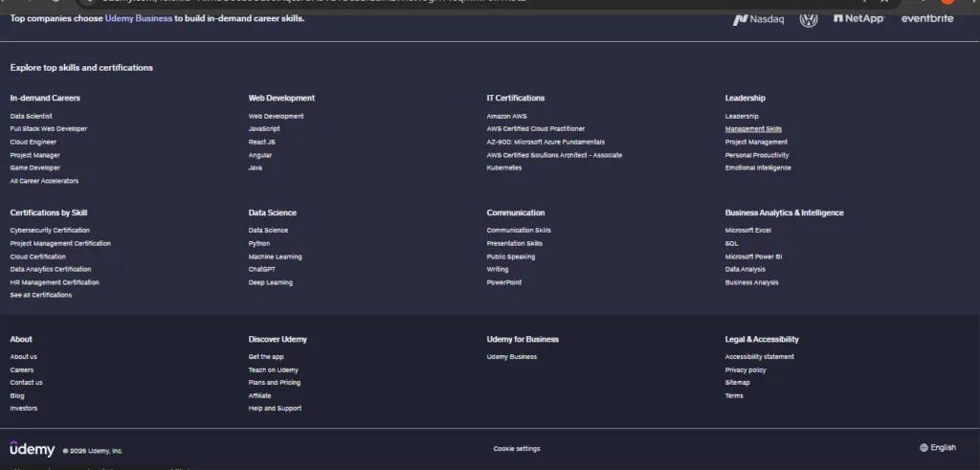Open the Microsoft Excel link
This screenshot has width=980, height=470.
[x=748, y=231]
